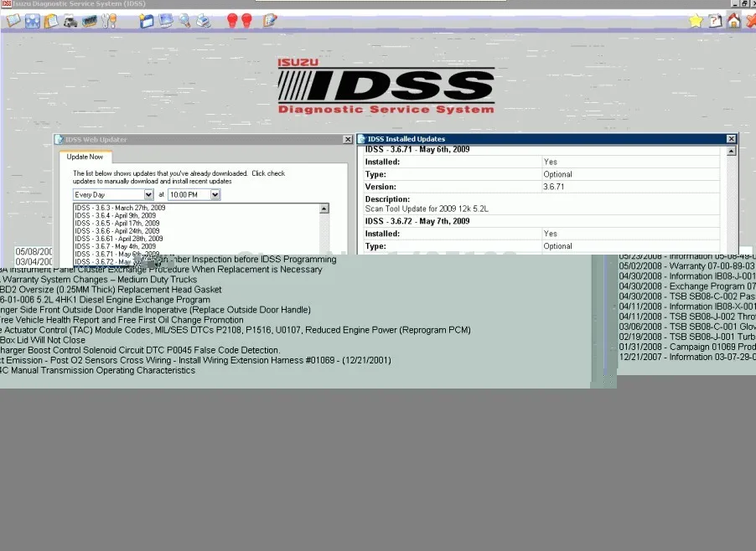Open Boost Control Solenoid DTC P0045 bulletin
Image resolution: width=756 pixels, height=551 pixels.
(140, 350)
